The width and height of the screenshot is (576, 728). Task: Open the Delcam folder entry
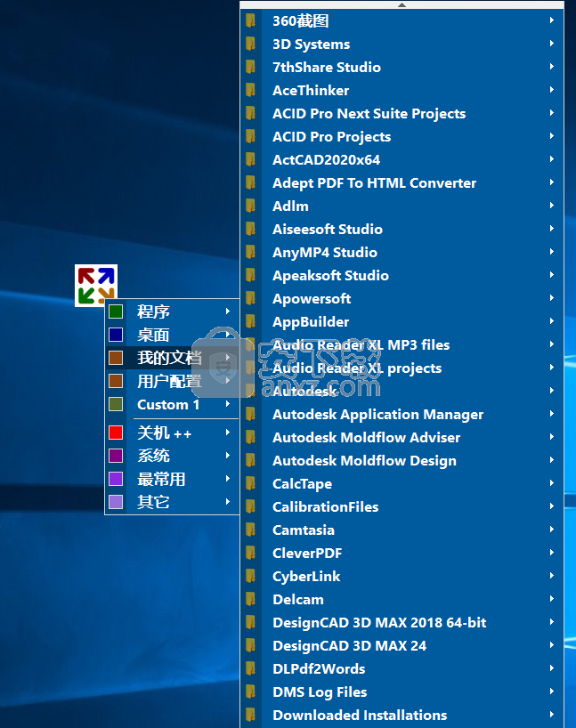tap(402, 599)
